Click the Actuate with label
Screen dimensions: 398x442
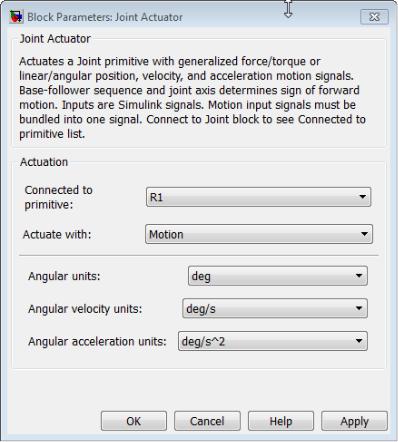tap(57, 235)
